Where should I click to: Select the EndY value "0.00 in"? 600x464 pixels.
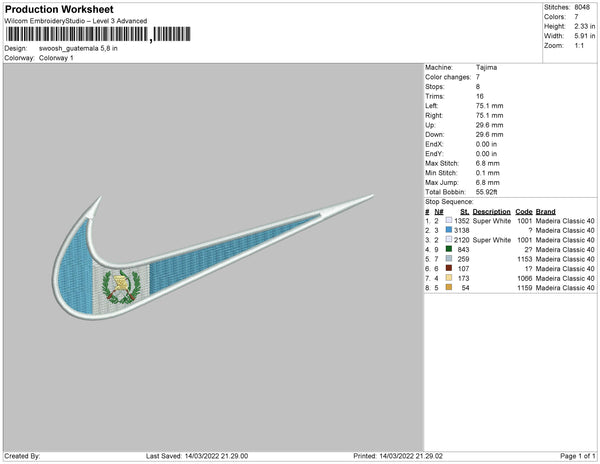[486, 154]
